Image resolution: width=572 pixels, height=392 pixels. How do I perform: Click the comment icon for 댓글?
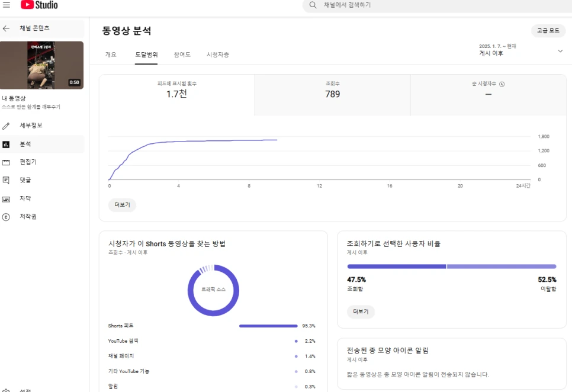(x=6, y=180)
